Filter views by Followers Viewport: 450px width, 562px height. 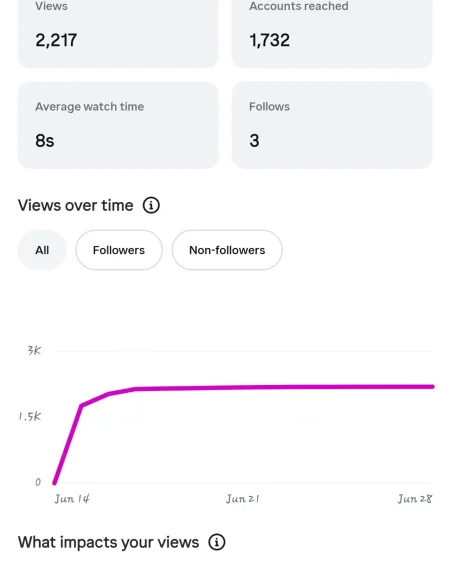(119, 250)
